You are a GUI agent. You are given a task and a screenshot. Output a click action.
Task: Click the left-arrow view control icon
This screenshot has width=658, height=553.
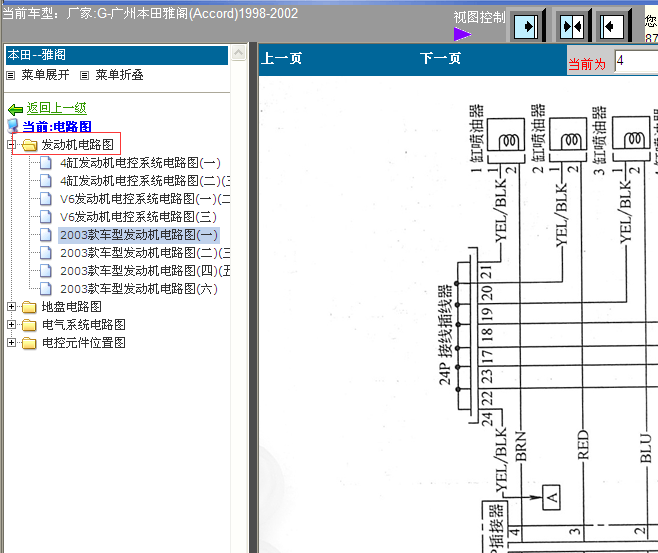(x=611, y=27)
